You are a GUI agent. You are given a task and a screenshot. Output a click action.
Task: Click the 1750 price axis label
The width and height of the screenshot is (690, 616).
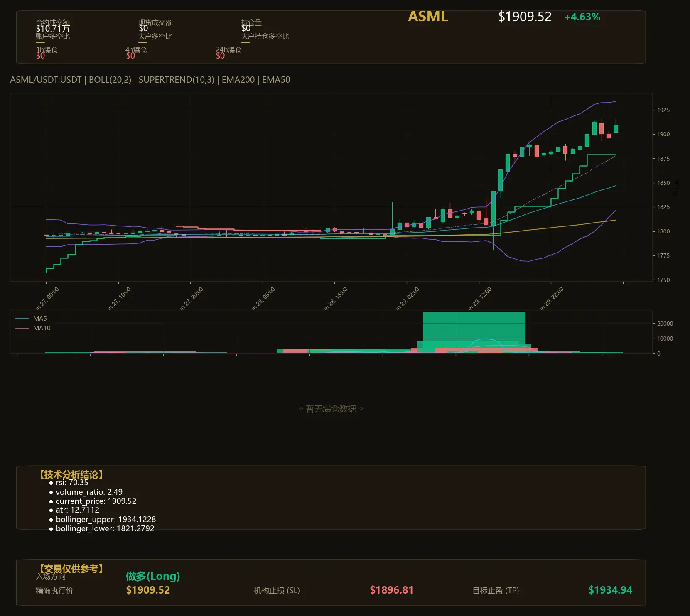[x=663, y=280]
